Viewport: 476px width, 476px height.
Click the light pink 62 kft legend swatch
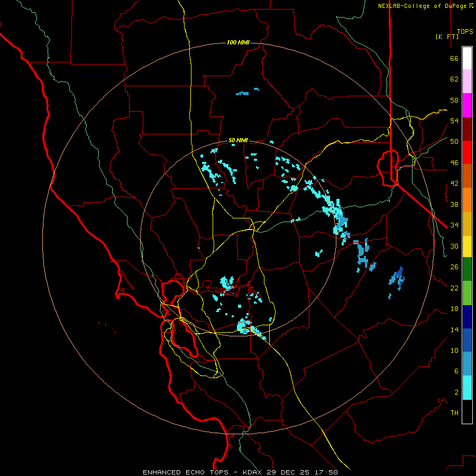click(x=467, y=81)
